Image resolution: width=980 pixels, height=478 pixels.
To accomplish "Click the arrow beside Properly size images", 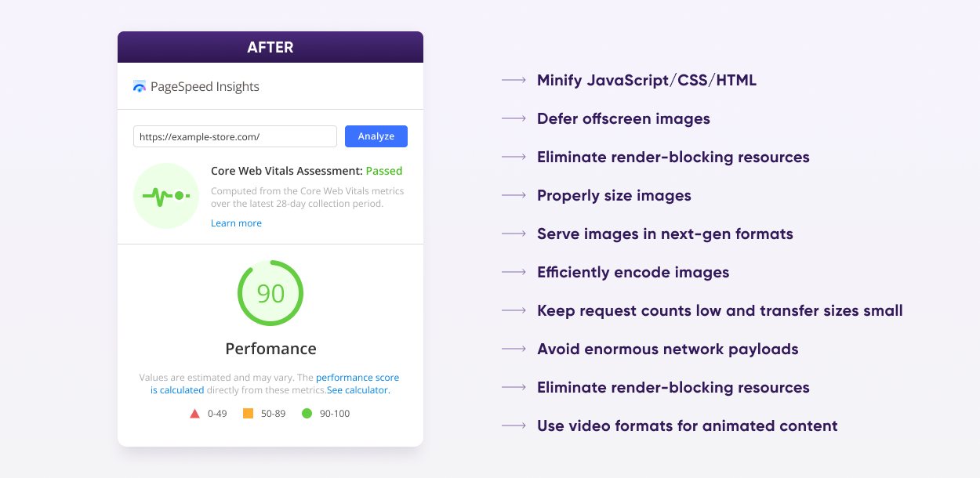I will [514, 195].
